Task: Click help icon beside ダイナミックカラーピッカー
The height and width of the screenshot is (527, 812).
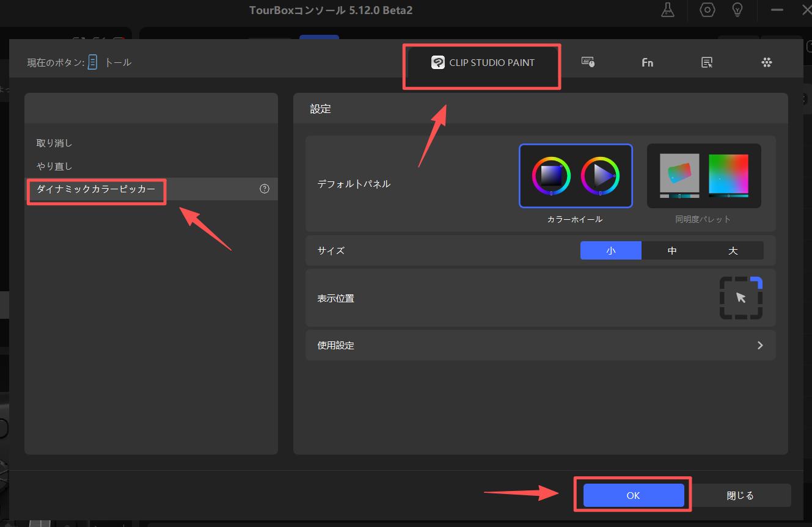Action: tap(265, 189)
